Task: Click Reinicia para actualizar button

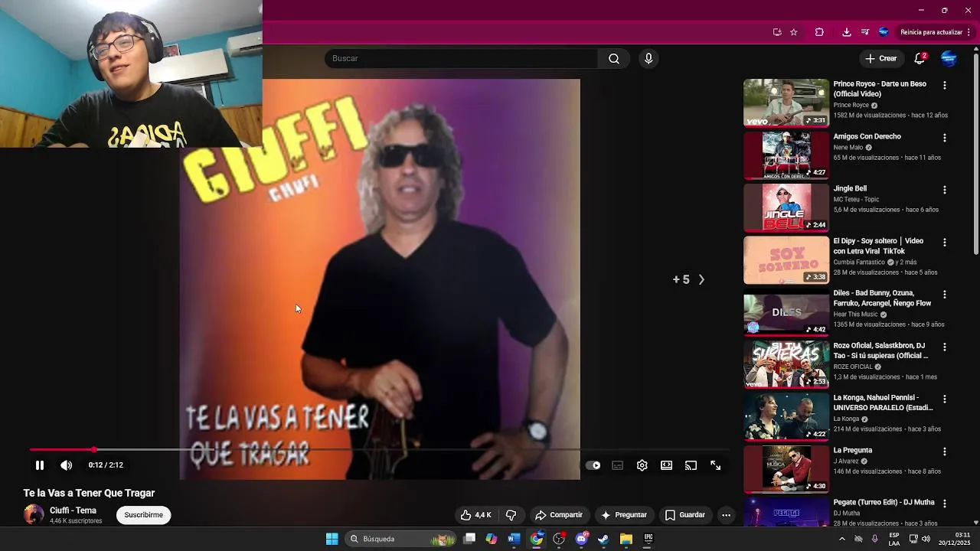Action: coord(931,32)
